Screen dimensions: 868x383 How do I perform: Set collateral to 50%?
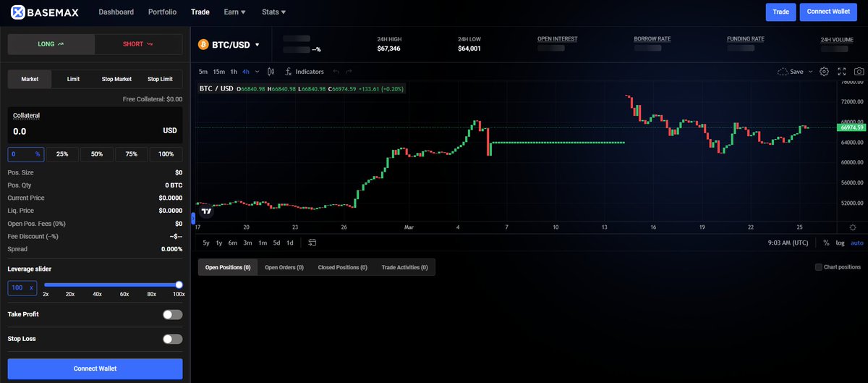coord(97,154)
